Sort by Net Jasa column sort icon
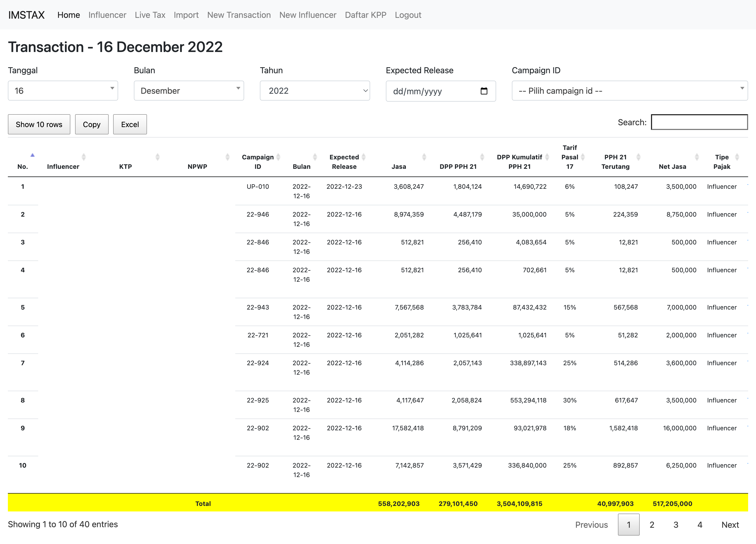This screenshot has height=544, width=756. [697, 157]
